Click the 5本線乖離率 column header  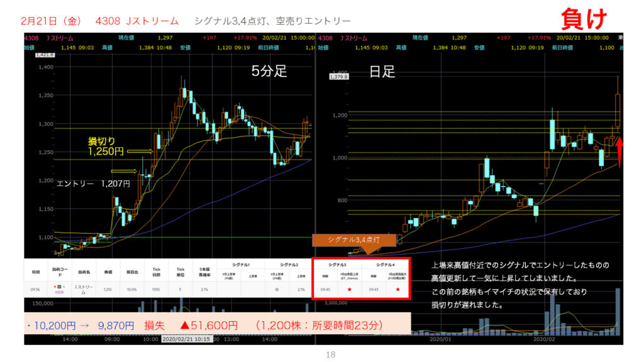point(204,271)
